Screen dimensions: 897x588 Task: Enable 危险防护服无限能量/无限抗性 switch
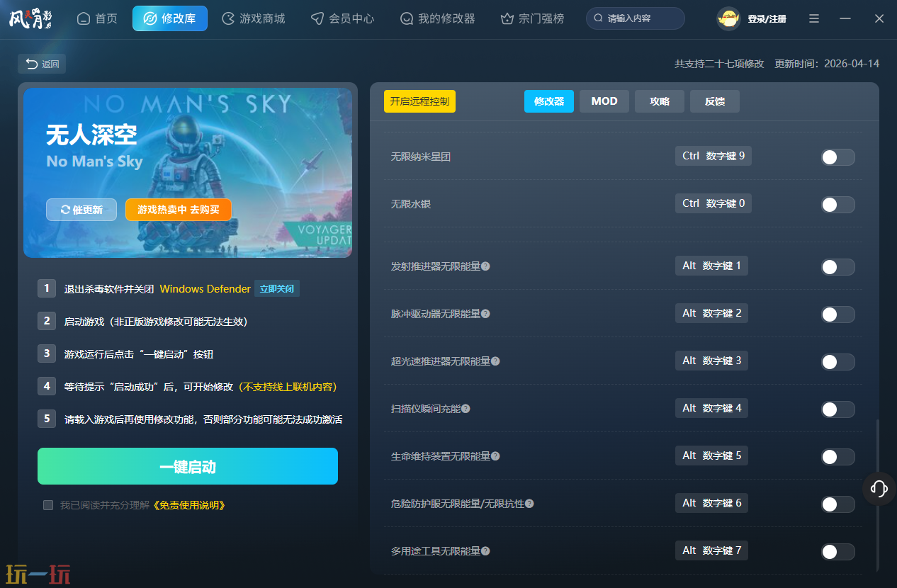pos(837,504)
